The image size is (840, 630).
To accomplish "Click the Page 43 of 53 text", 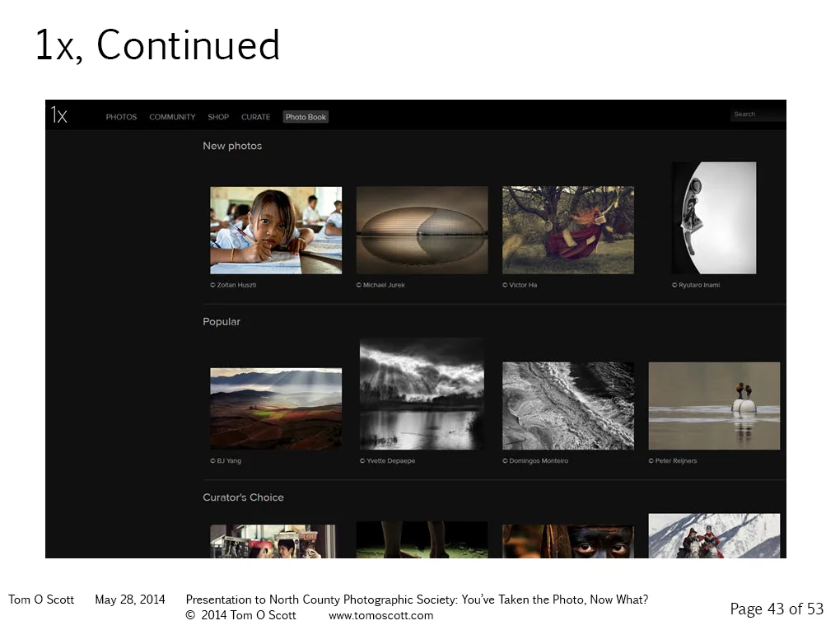I will (777, 609).
